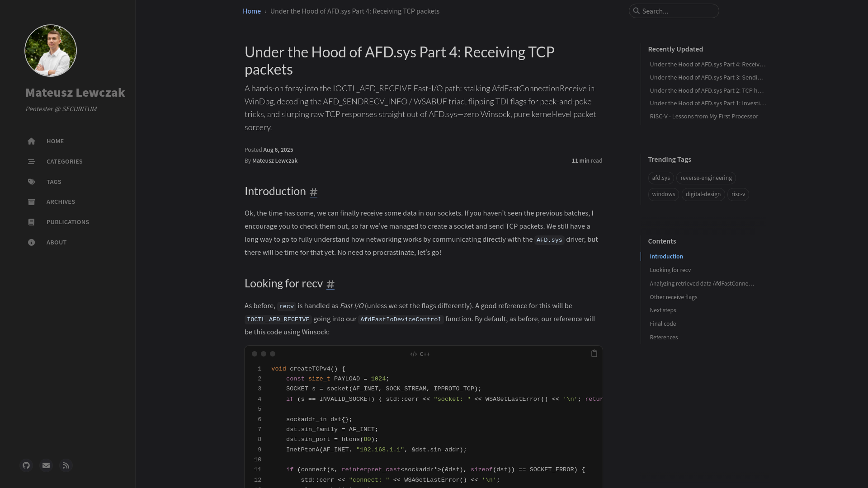Click the Archives box icon
Screen dimensions: 868x488
pos(31,202)
